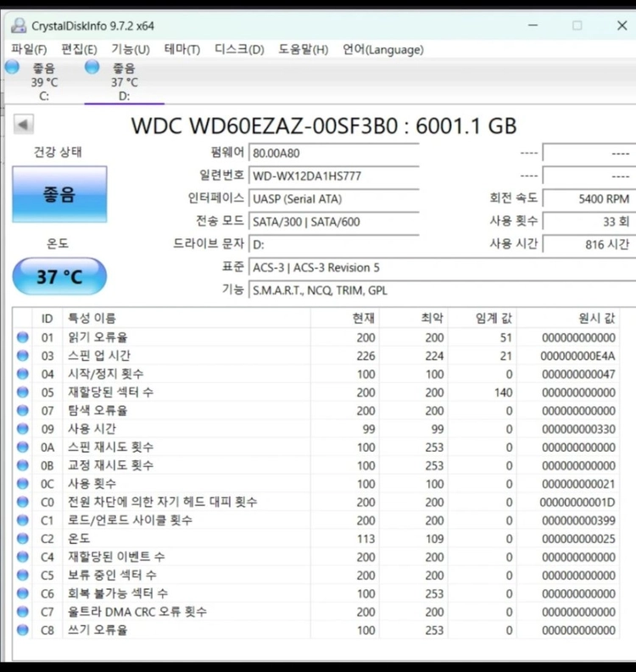Image resolution: width=636 pixels, height=672 pixels.
Task: Click status orb for 탐색 오류율 row
Action: tap(23, 410)
